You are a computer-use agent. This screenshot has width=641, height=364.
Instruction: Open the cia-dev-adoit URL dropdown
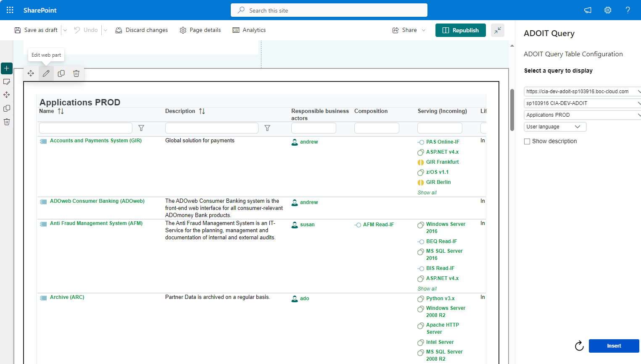click(582, 92)
